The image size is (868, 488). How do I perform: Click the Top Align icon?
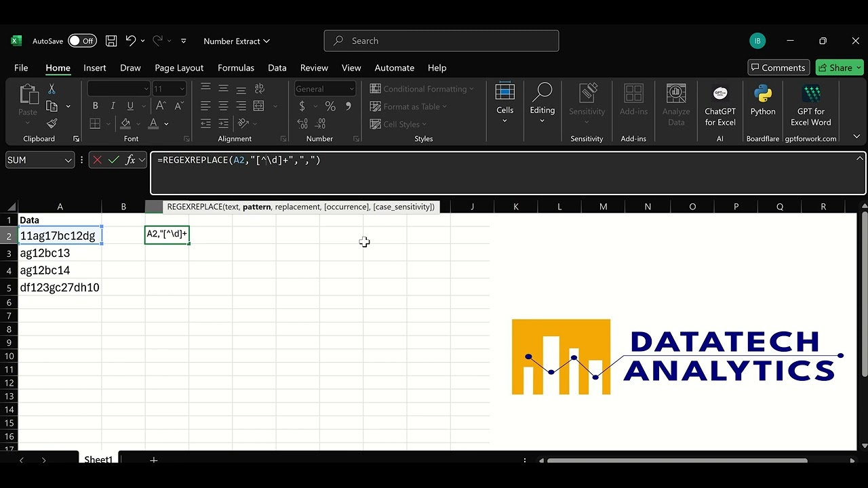(205, 89)
